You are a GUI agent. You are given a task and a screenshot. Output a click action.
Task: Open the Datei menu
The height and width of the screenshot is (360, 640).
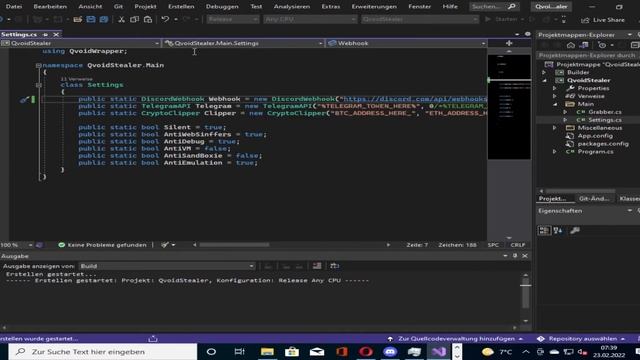click(x=14, y=7)
